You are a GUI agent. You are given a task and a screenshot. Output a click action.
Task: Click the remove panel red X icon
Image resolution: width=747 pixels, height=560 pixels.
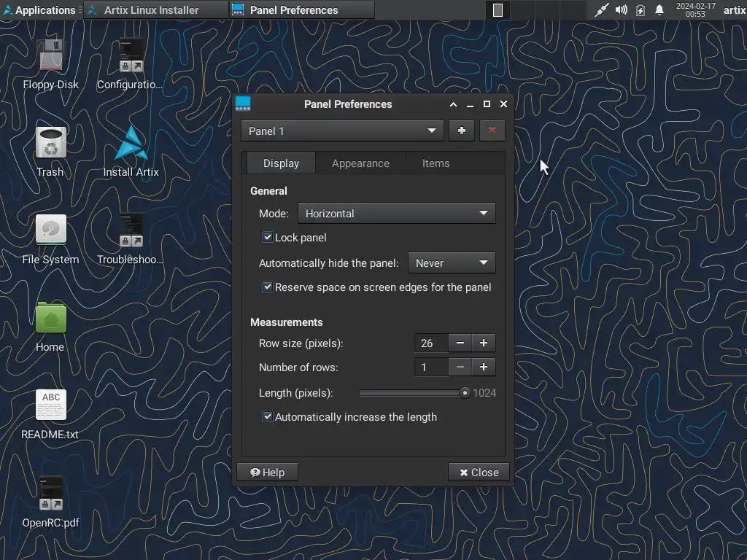[x=492, y=131]
